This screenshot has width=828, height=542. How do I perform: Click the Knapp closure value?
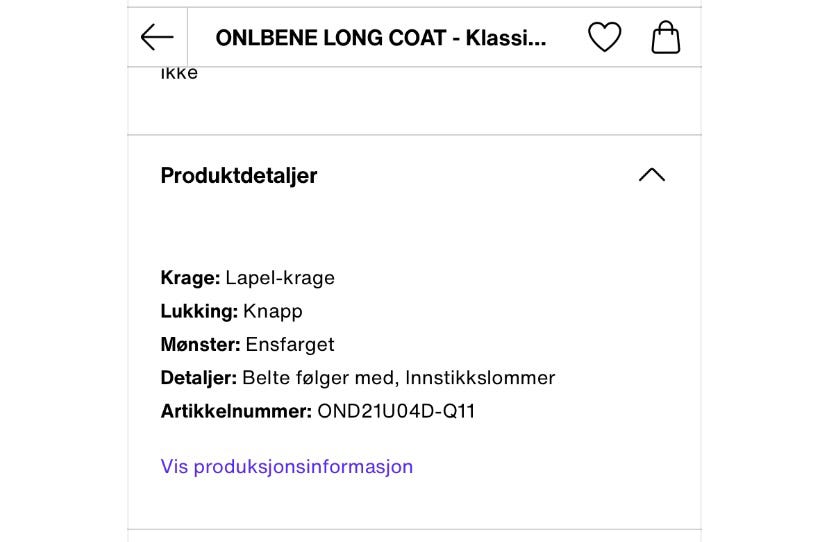point(273,311)
